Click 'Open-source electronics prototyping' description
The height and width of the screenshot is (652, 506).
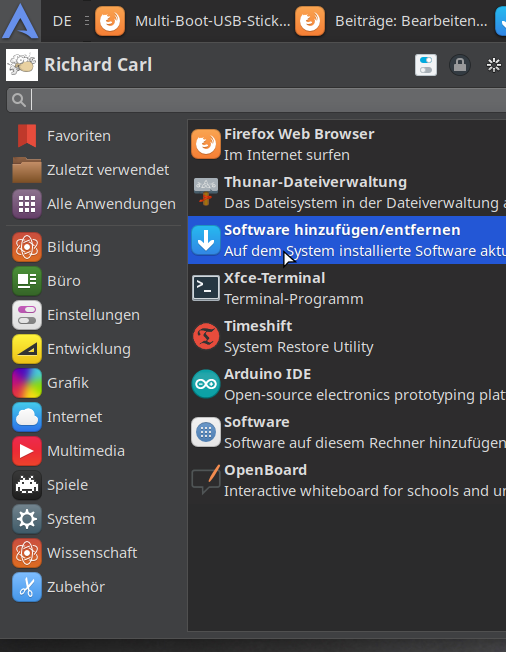365,395
